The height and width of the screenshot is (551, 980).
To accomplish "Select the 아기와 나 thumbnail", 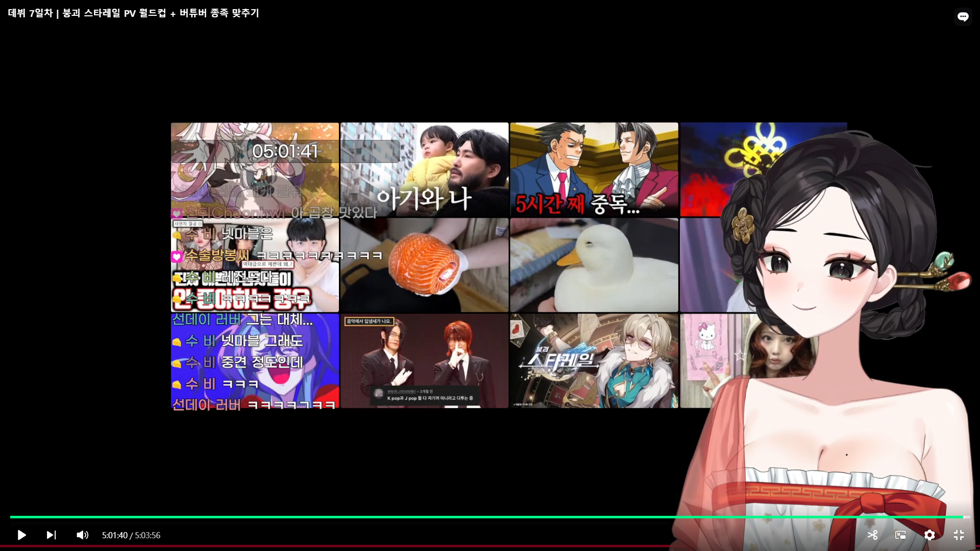I will click(424, 169).
